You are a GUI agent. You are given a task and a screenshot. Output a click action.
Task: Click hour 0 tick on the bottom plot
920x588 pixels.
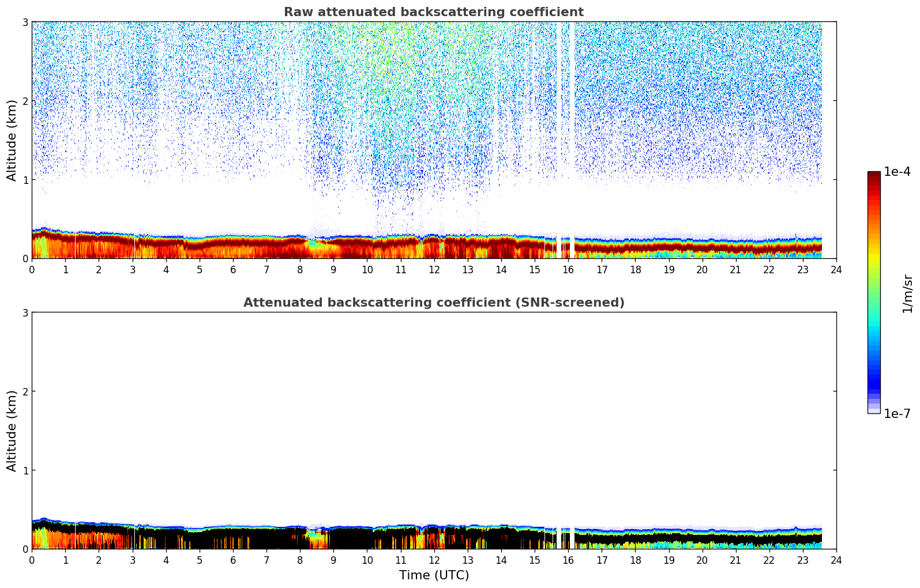point(32,560)
